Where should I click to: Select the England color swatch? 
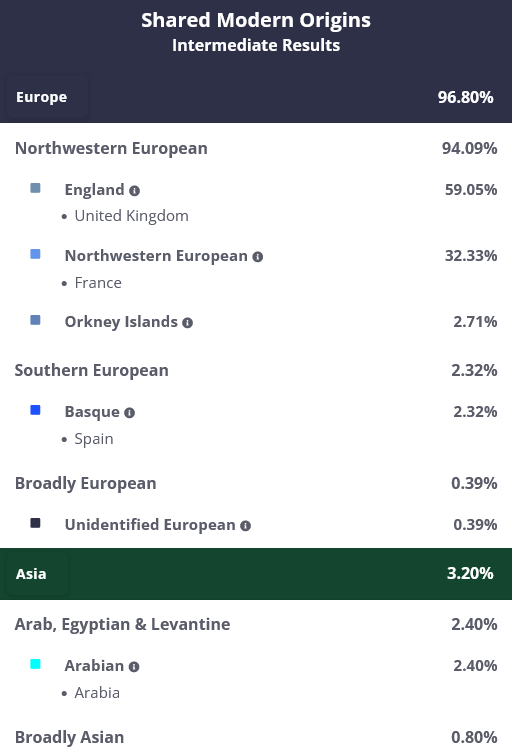pyautogui.click(x=35, y=188)
